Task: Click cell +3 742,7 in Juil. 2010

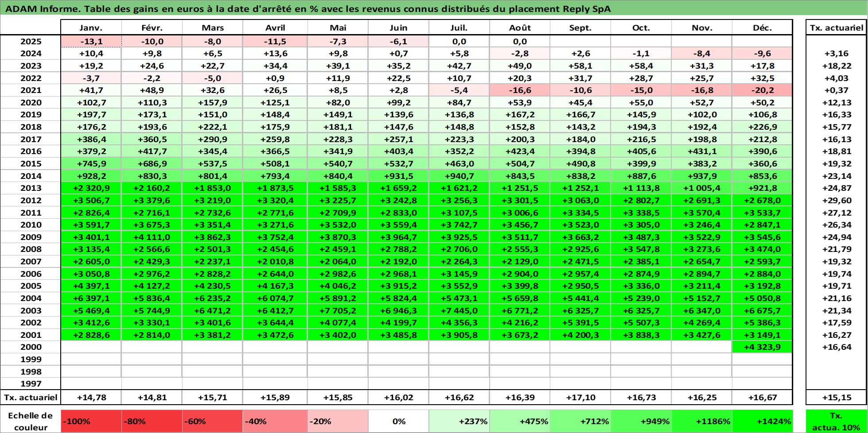Action: tap(459, 225)
